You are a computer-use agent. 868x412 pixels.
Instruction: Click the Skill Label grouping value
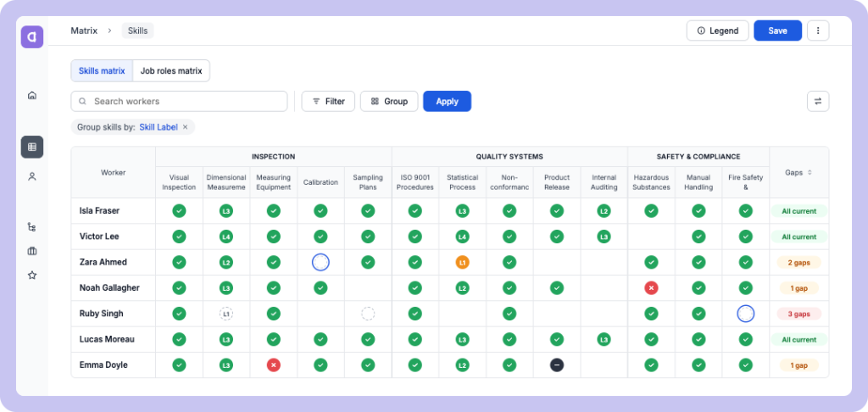pyautogui.click(x=159, y=127)
